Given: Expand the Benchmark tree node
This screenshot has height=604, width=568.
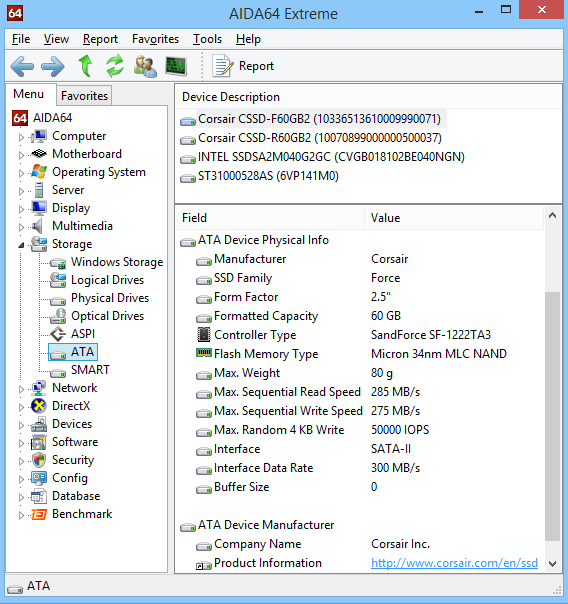Looking at the screenshot, I should click(x=21, y=515).
